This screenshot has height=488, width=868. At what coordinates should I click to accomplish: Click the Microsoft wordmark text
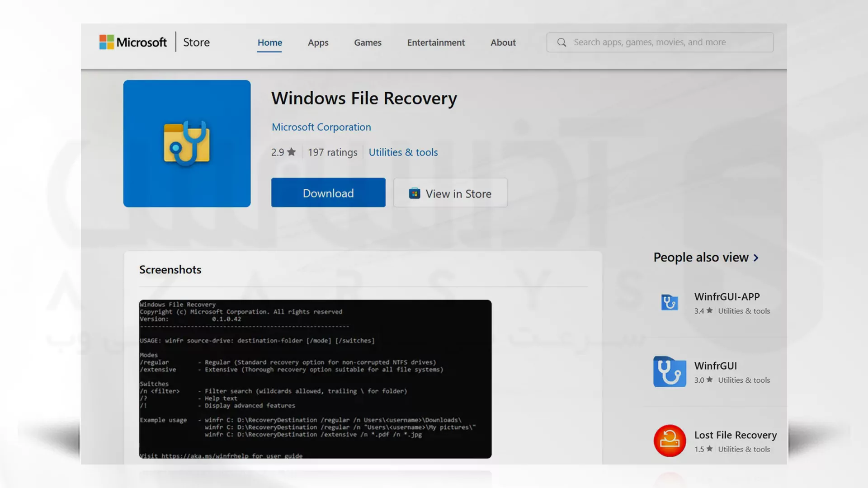coord(142,42)
